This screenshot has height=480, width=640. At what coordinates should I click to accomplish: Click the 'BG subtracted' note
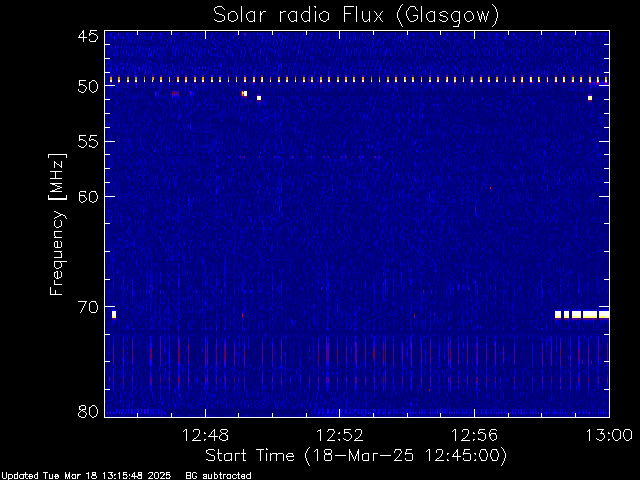pos(218,476)
